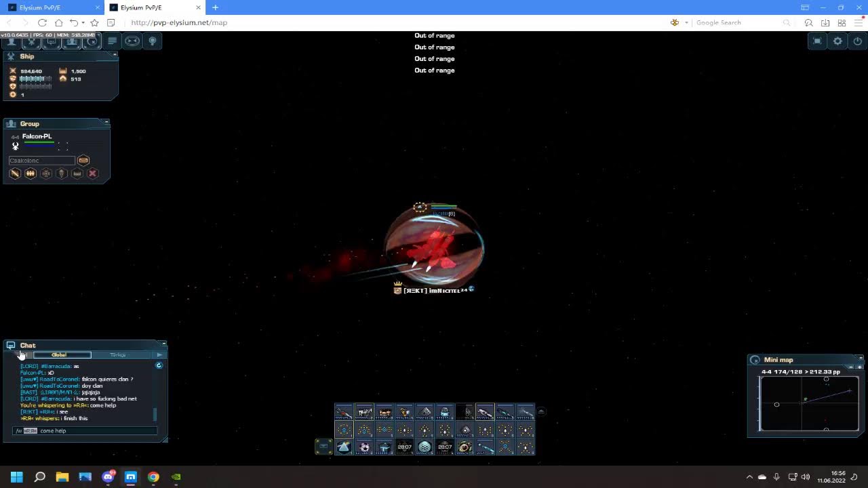
Task: Select the purple flower ability slot
Action: pyautogui.click(x=364, y=447)
